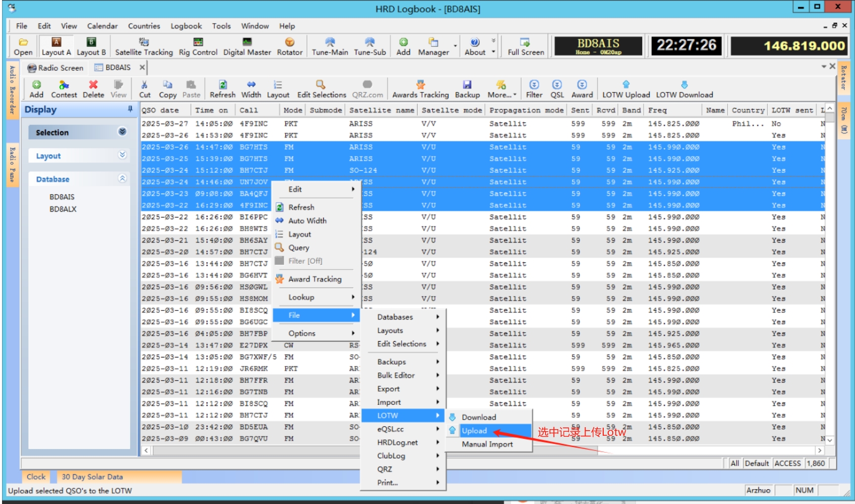Open the Rotator tool

(x=289, y=47)
